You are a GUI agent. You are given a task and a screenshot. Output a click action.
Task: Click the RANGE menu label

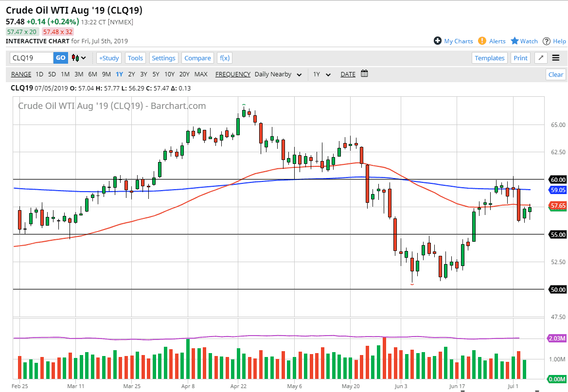[x=21, y=74]
